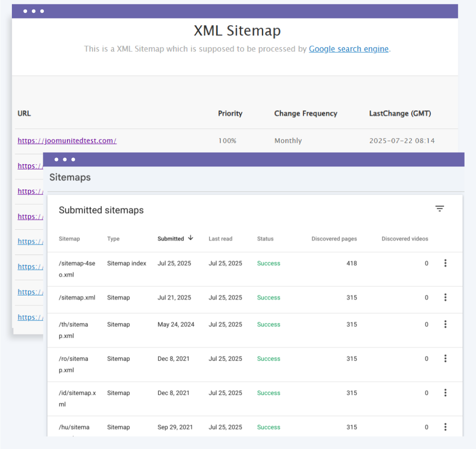Sort by the Status column header
The width and height of the screenshot is (476, 449).
tap(265, 239)
